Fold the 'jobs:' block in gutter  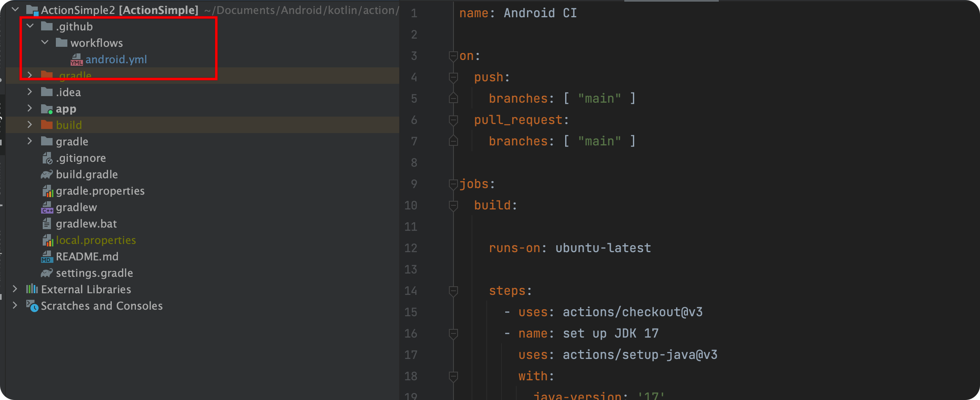[x=453, y=184]
